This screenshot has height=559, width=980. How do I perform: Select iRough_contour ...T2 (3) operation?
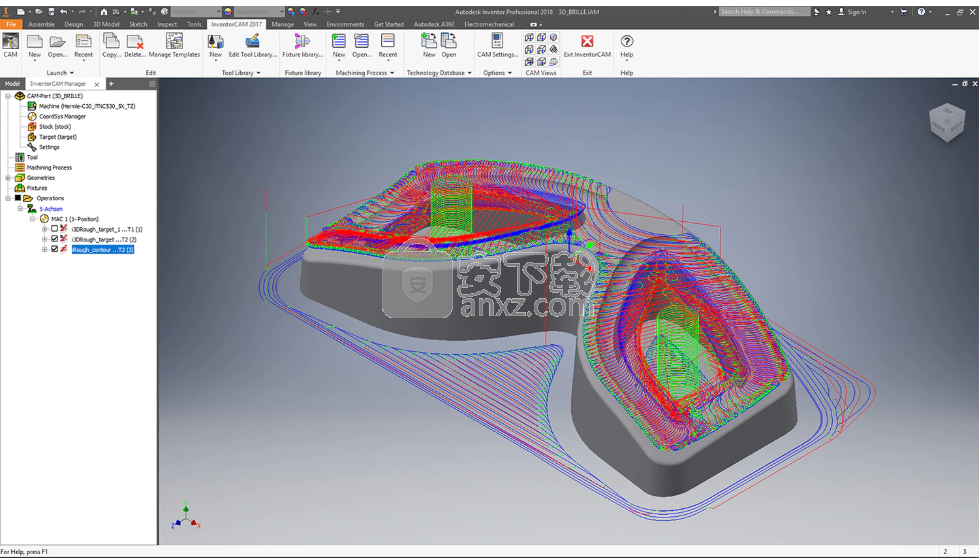click(x=102, y=249)
